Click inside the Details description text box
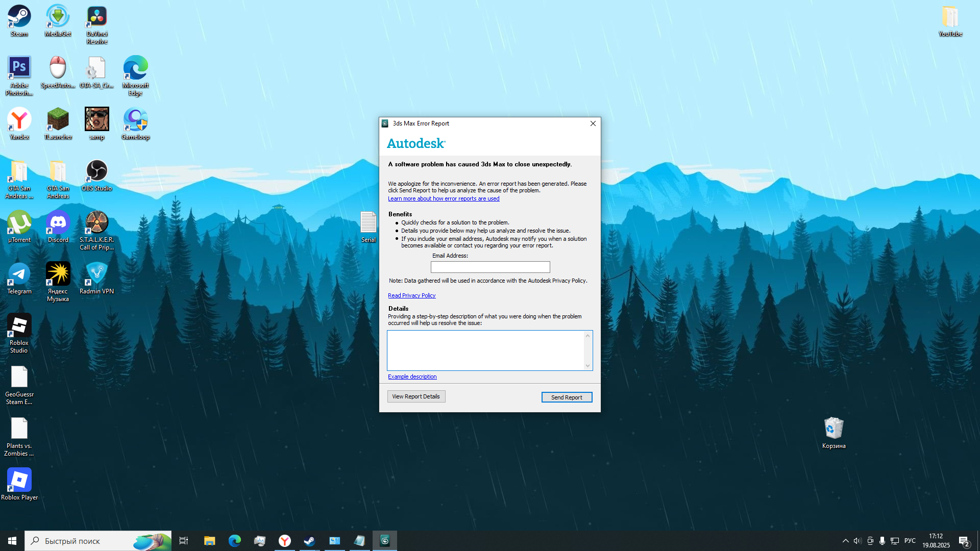Screen dimensions: 980x551 (x=485, y=350)
